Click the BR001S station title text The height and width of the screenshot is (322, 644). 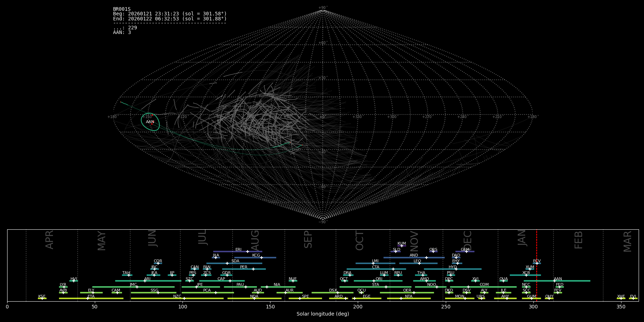coord(122,9)
